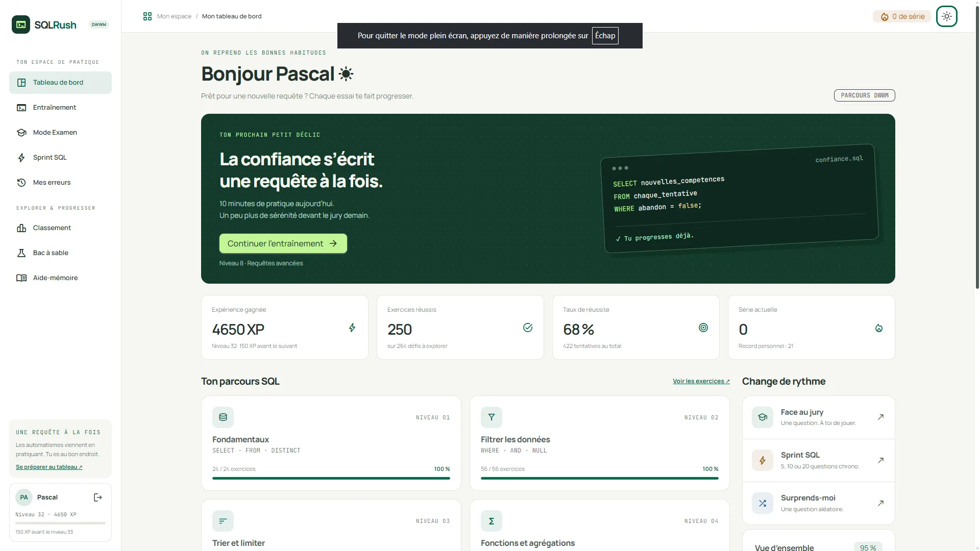Open the arrow next to Surprends-moi
The width and height of the screenshot is (980, 551).
(880, 503)
